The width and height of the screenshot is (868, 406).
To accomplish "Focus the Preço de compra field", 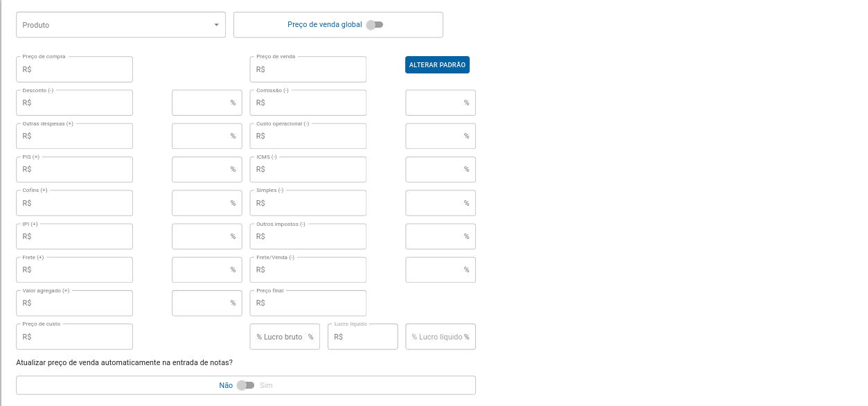I will point(74,69).
